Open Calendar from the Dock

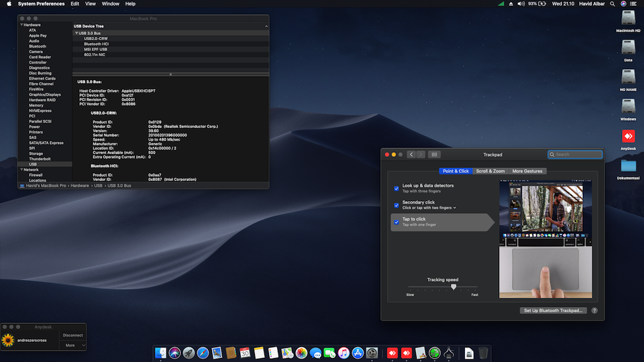245,353
